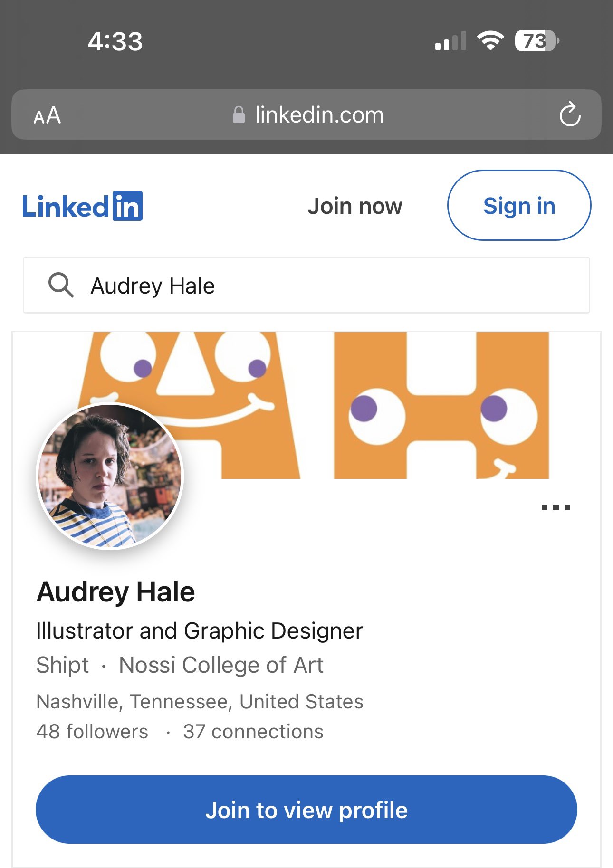
Task: Tap the 4:33 clock in status bar
Action: (x=115, y=41)
